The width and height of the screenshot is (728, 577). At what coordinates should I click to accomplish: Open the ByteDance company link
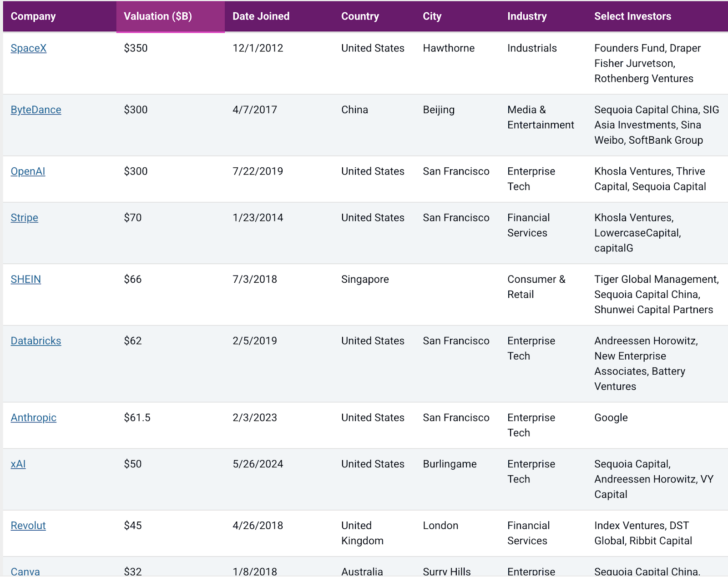(36, 110)
